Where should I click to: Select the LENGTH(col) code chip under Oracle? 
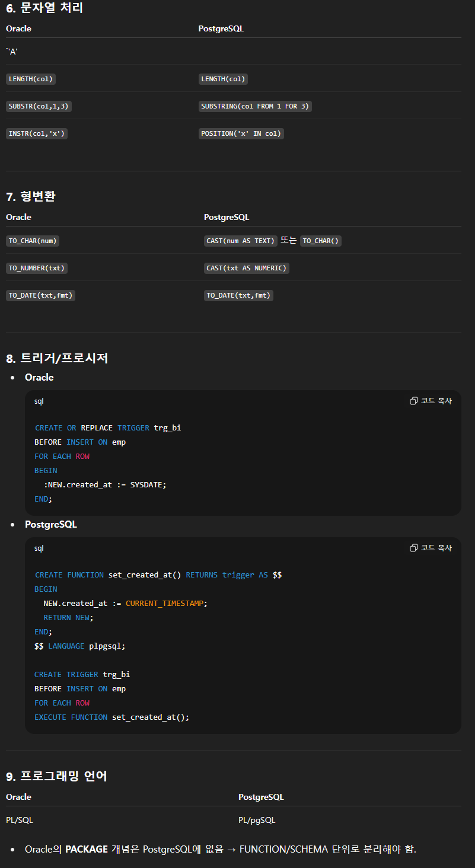coord(30,78)
